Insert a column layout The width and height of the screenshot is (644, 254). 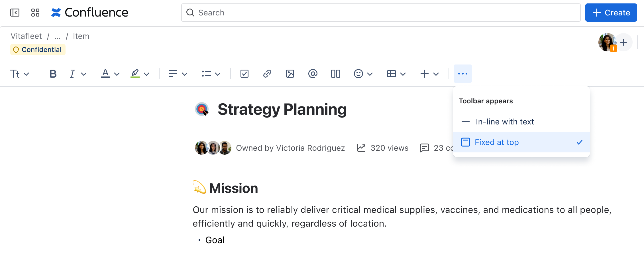tap(335, 74)
